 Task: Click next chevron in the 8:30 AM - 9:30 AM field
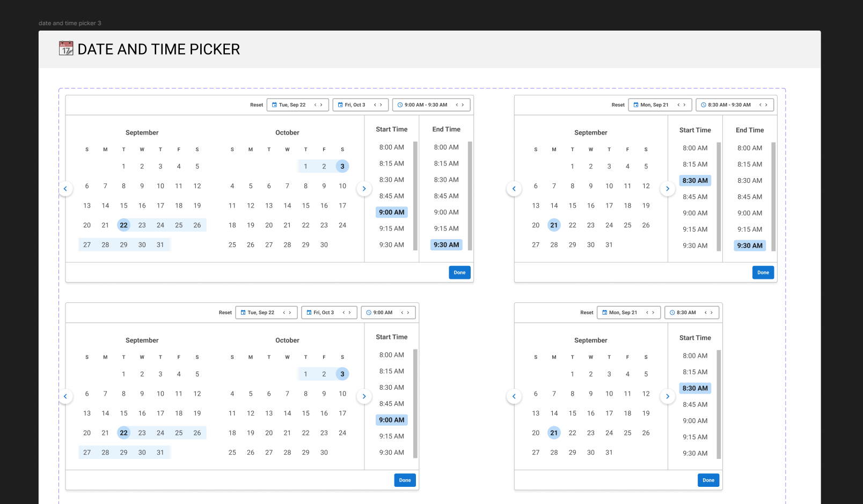[x=766, y=105]
